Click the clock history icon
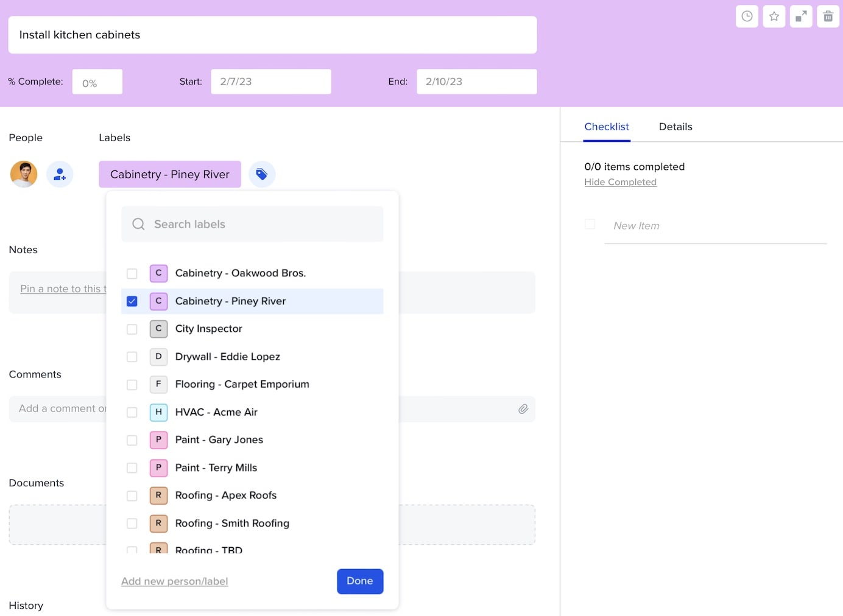 click(747, 16)
